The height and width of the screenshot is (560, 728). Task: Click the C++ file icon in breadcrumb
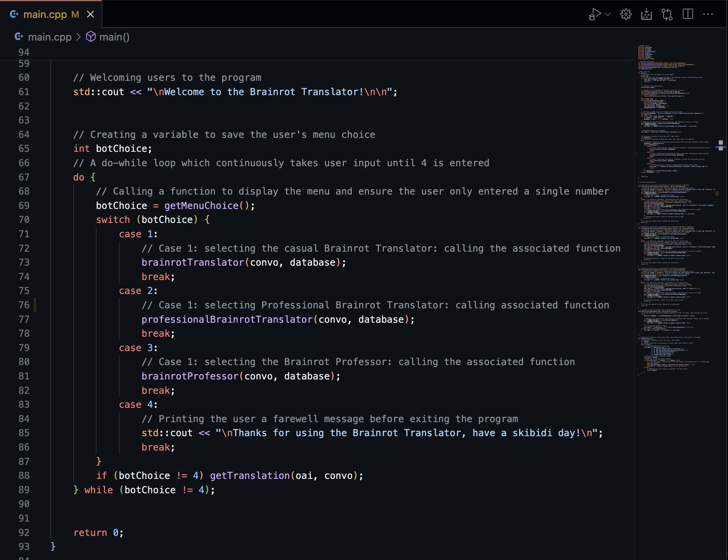point(19,37)
